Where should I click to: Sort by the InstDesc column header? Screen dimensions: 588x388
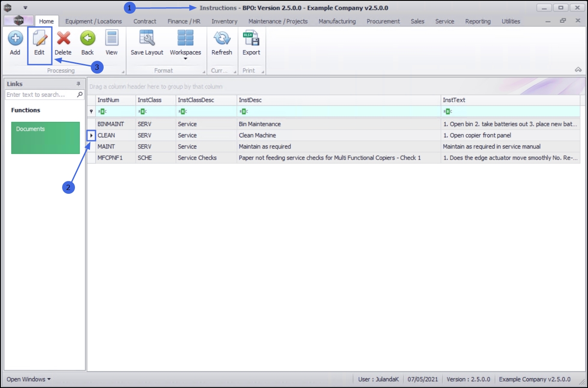tap(339, 100)
